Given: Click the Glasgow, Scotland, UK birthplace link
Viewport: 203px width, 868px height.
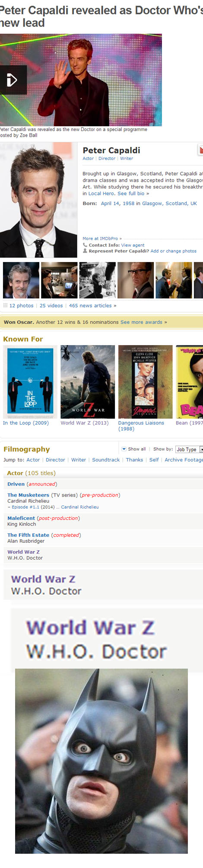Looking at the screenshot, I should tap(169, 203).
